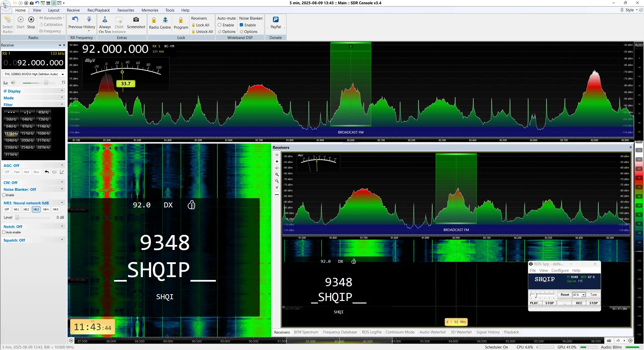Open the audio output device dropdown
This screenshot has width=644, height=350.
click(34, 74)
